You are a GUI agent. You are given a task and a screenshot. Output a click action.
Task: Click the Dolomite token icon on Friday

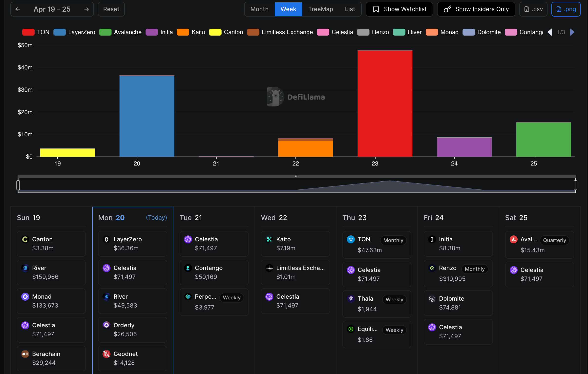pos(432,298)
